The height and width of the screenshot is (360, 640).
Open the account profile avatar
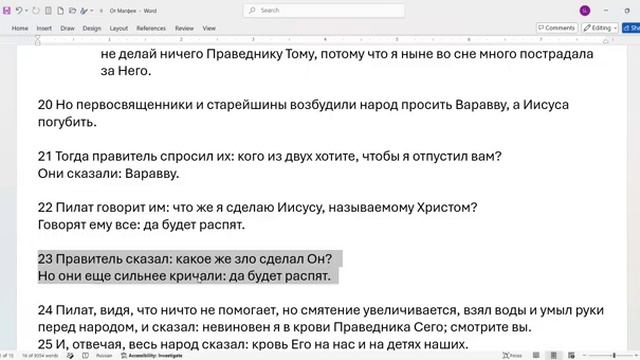point(585,11)
